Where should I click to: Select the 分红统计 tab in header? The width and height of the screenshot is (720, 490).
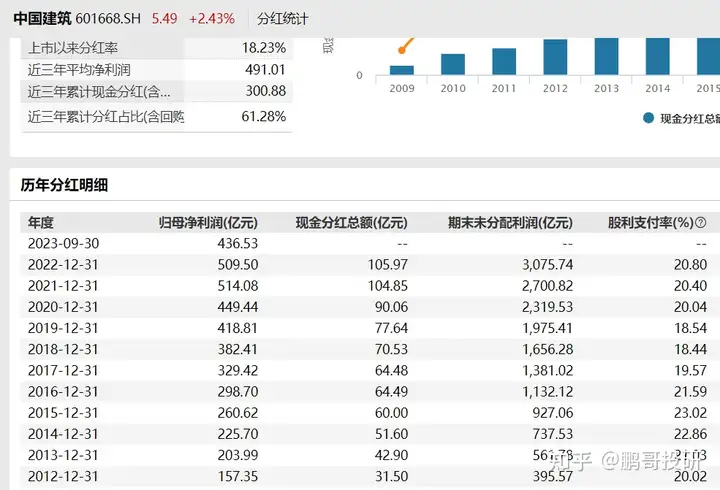282,18
